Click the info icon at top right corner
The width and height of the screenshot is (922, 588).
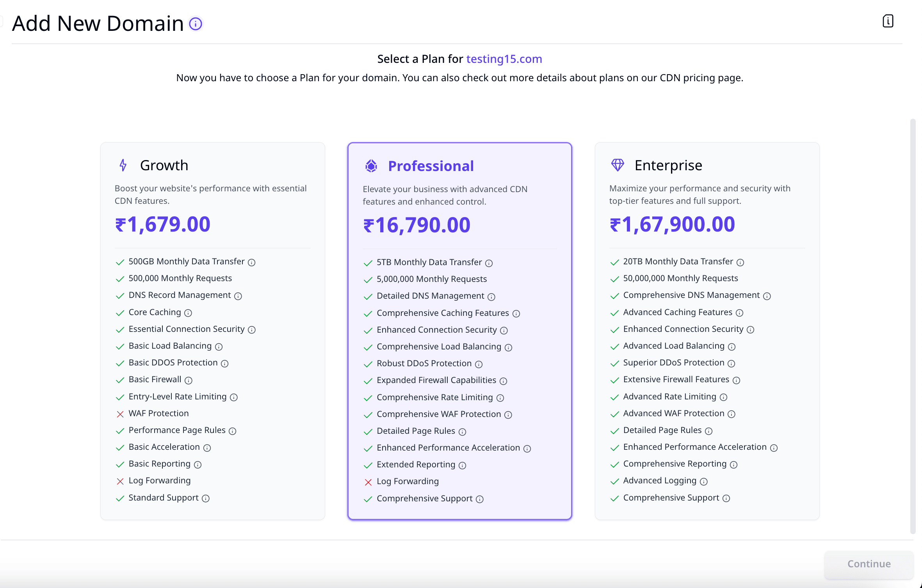[x=888, y=21]
